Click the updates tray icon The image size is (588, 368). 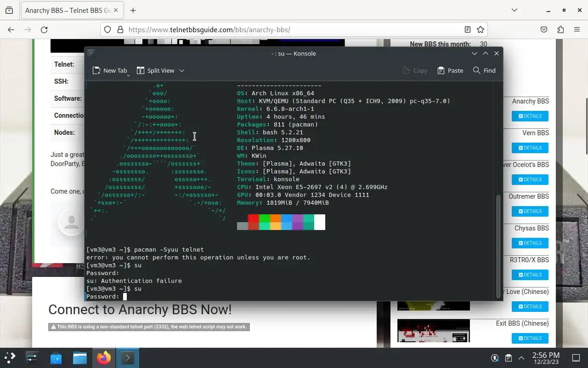(495, 358)
